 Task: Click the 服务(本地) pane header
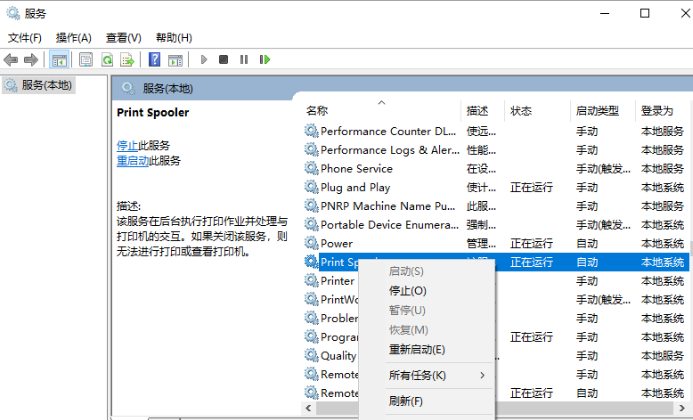[x=168, y=88]
